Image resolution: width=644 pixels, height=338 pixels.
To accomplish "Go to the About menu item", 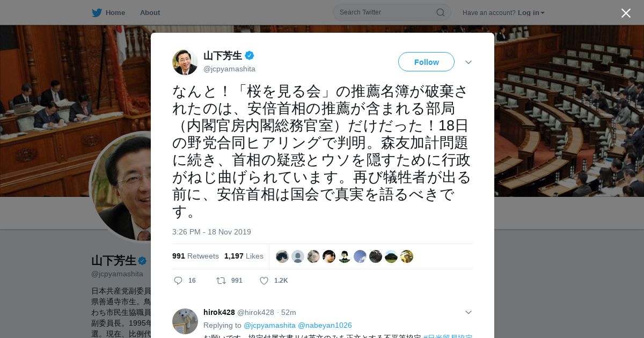I will click(x=150, y=13).
